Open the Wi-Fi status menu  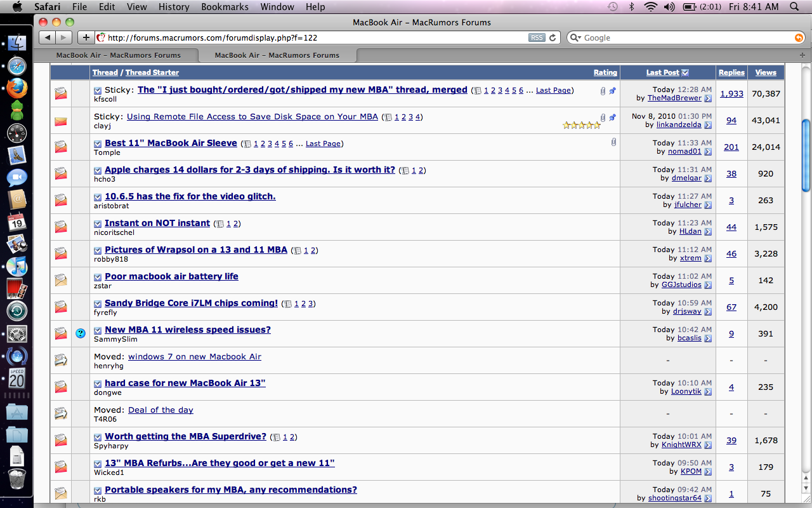(x=650, y=7)
